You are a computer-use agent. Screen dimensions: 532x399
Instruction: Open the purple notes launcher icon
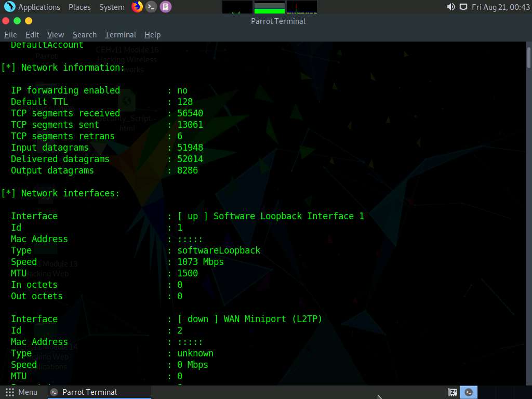(166, 7)
